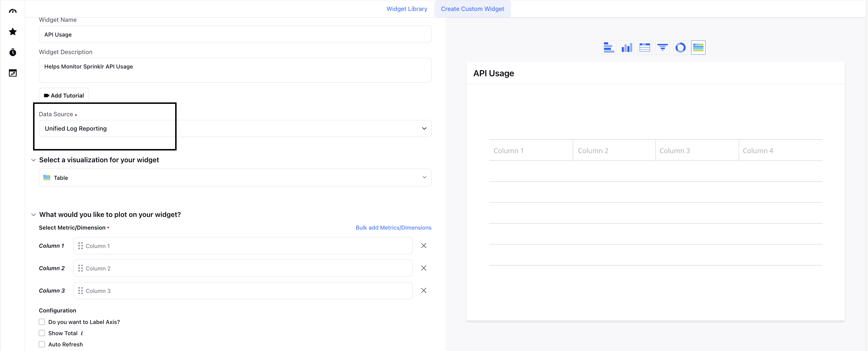Remove Column 1 with its X button

pyautogui.click(x=424, y=246)
